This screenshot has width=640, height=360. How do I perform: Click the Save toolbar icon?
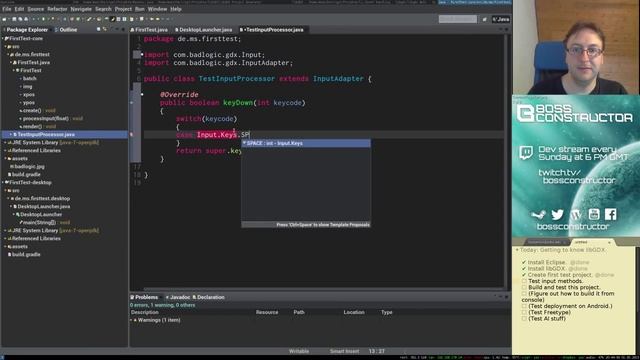(x=14, y=19)
